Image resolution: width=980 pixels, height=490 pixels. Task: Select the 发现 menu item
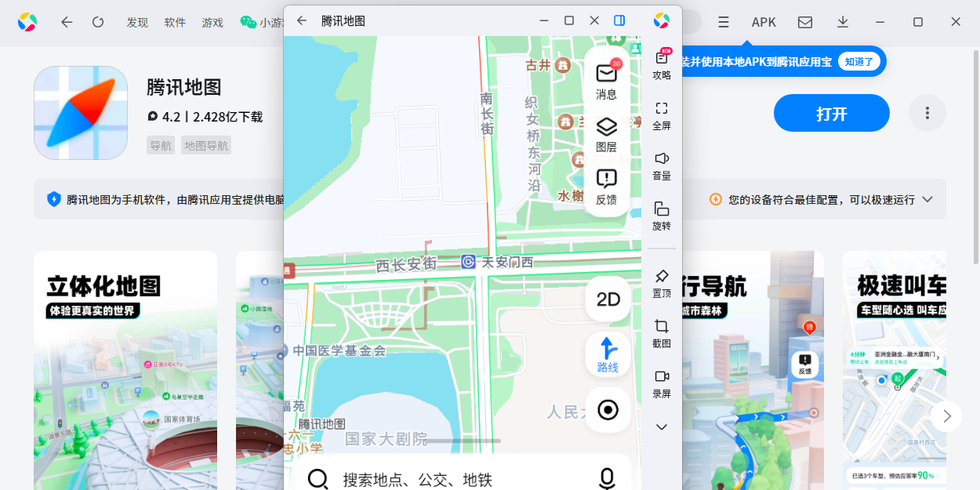[137, 22]
